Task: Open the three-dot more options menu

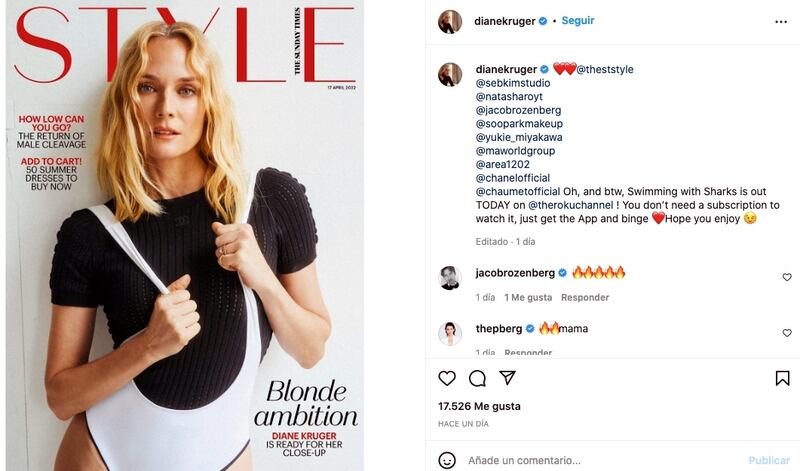Action: (x=781, y=22)
